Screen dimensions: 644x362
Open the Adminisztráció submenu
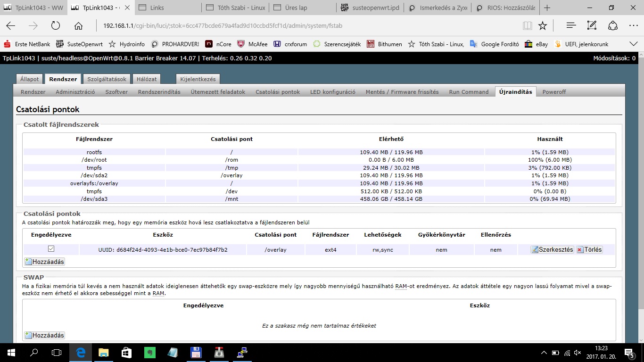click(75, 92)
